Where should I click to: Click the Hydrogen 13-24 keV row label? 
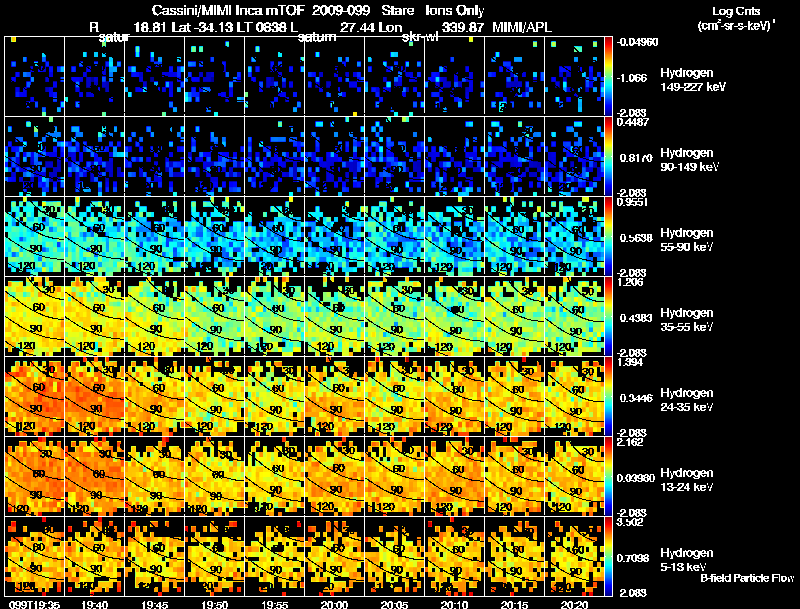687,480
